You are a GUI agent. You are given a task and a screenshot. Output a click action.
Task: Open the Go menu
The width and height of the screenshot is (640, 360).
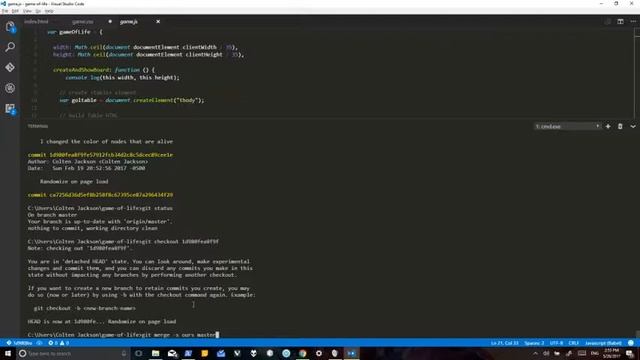(x=38, y=11)
